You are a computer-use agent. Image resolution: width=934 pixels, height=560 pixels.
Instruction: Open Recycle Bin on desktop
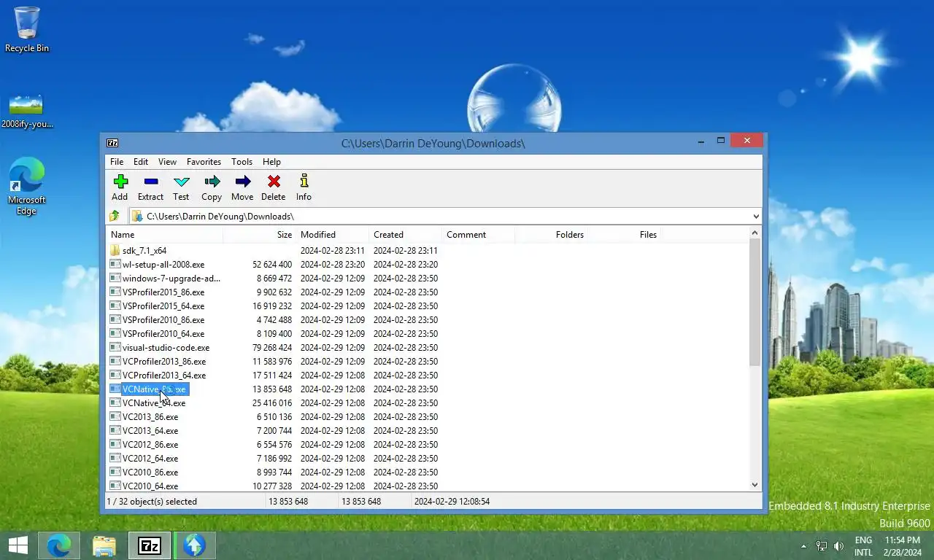pyautogui.click(x=27, y=30)
